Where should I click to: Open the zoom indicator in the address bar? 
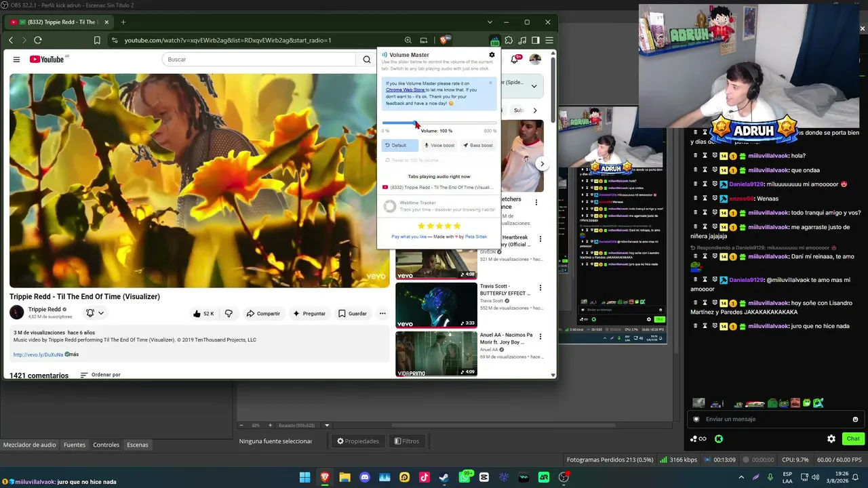pos(408,40)
